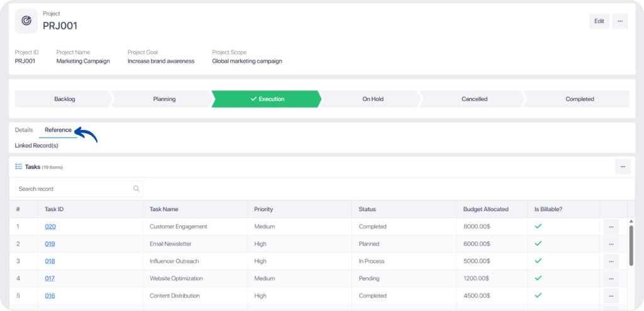Open row options for Email Newsletter task

611,244
